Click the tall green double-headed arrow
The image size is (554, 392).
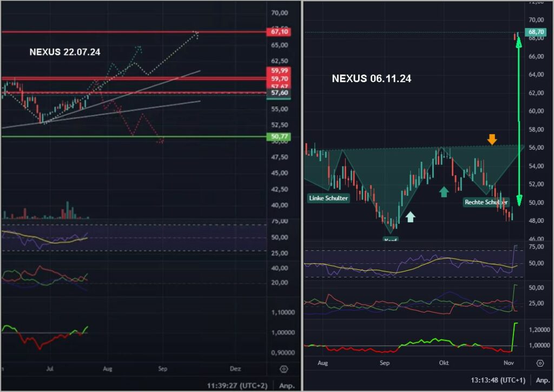point(518,119)
